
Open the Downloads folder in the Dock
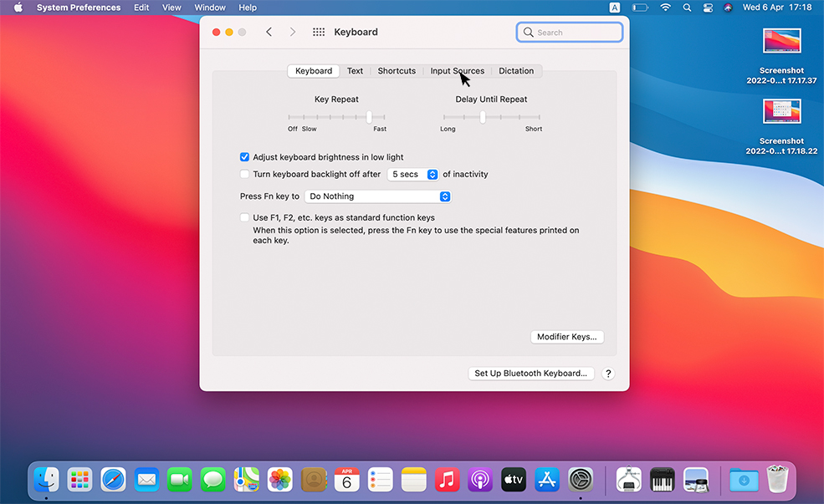[744, 479]
